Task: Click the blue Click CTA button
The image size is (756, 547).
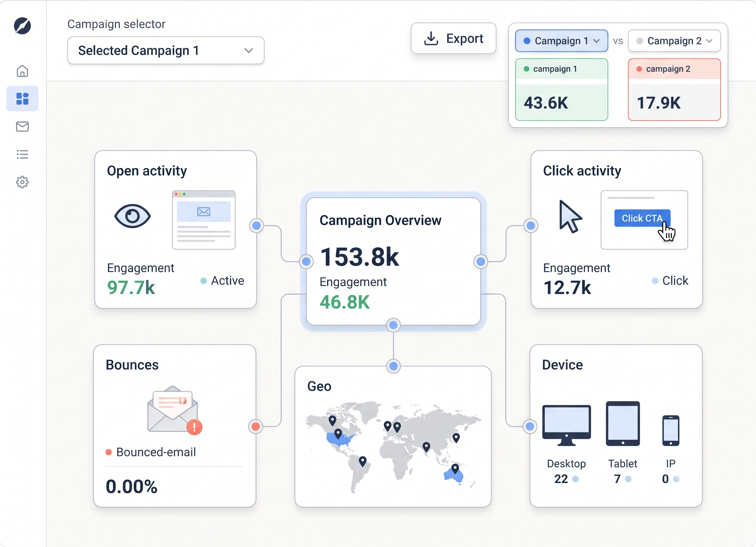Action: pyautogui.click(x=642, y=218)
